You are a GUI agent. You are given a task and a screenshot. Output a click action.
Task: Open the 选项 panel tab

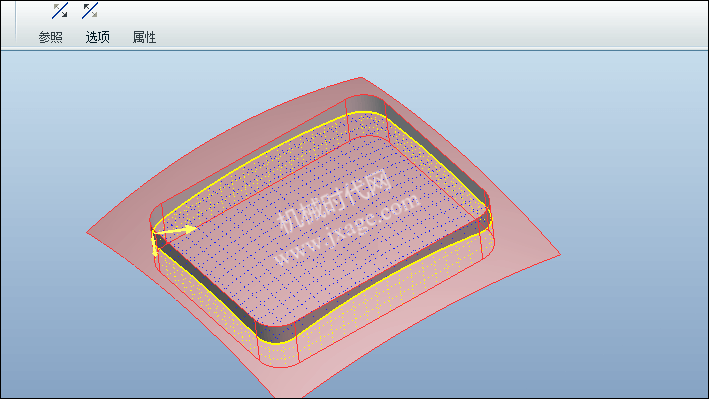tap(98, 37)
